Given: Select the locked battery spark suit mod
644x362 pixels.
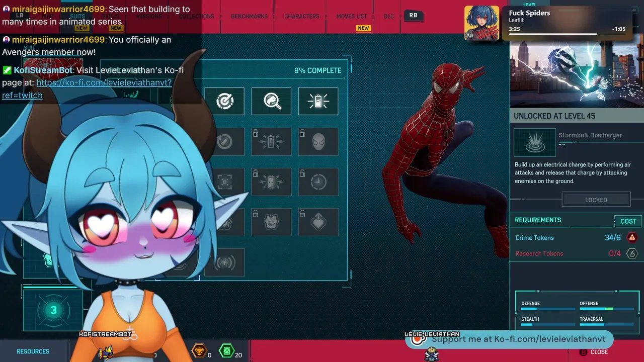Looking at the screenshot, I should pos(271,141).
